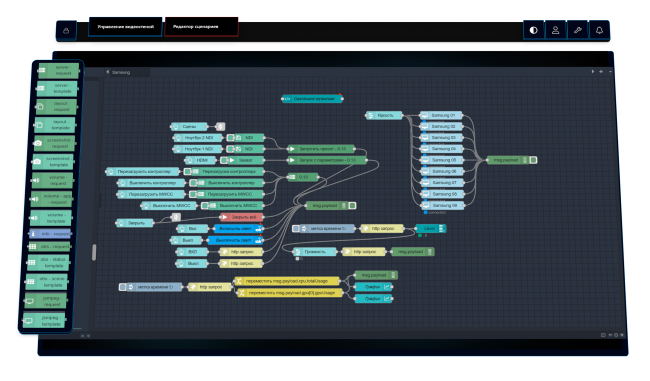This screenshot has width=650, height=381.
Task: Select the server - request palette node
Action: click(58, 70)
